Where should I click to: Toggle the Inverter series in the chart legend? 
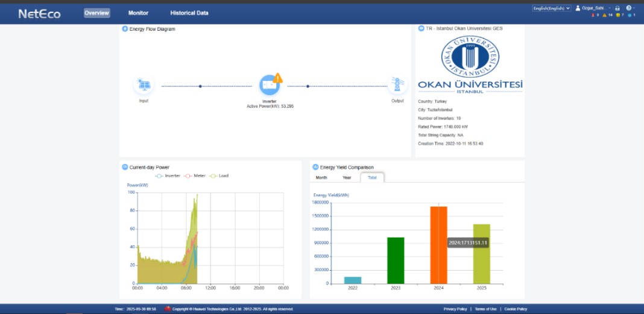click(x=168, y=175)
